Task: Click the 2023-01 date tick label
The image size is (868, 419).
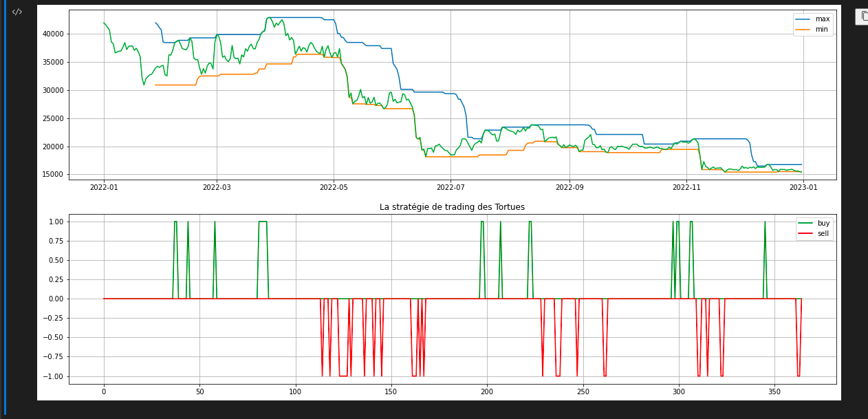Action: coord(803,187)
